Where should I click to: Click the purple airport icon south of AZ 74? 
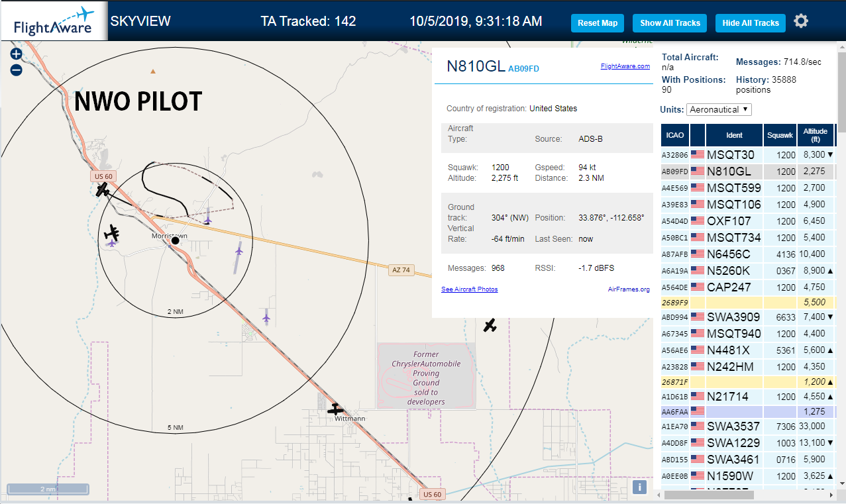pos(266,319)
